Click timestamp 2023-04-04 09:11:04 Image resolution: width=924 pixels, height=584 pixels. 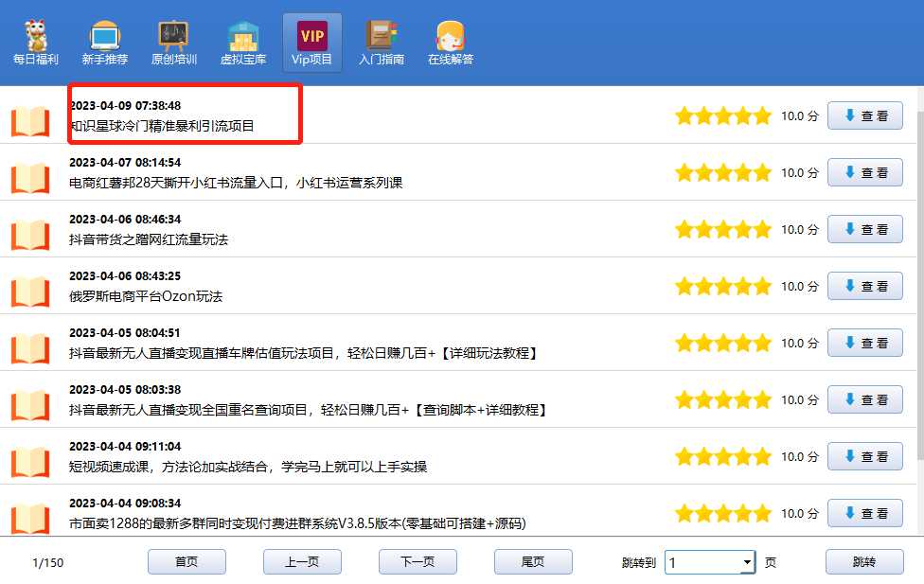pos(125,446)
